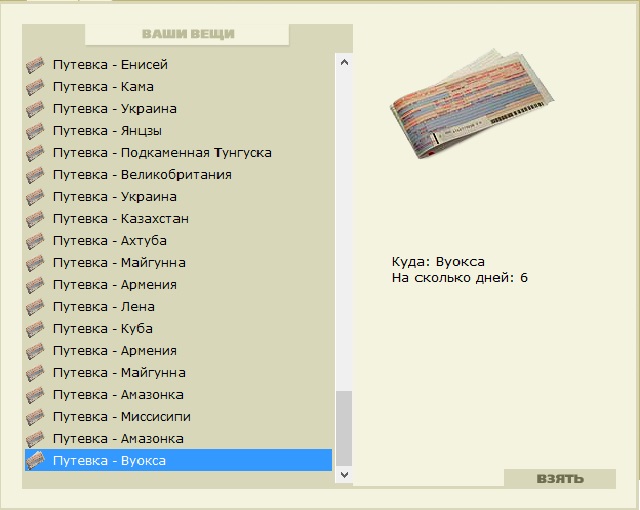Click the ticket icon beside Путевка - Енисей
The height and width of the screenshot is (510, 640).
pos(35,65)
